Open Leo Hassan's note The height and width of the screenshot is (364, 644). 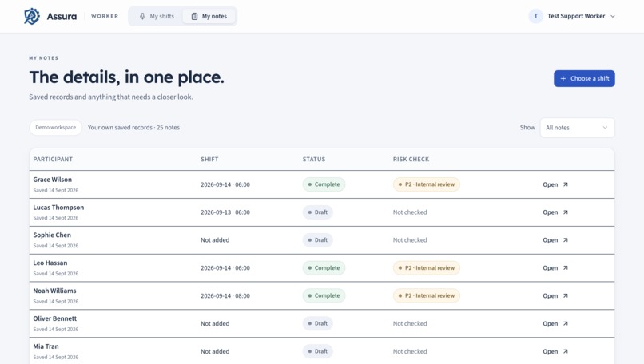[x=555, y=268]
